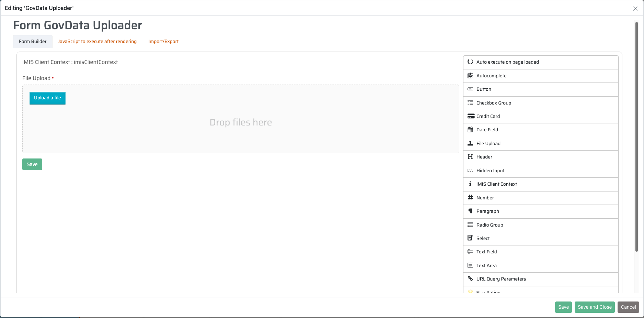Open JavaScript to execute after rendering tab
Screen dimensions: 644x318
(x=97, y=42)
